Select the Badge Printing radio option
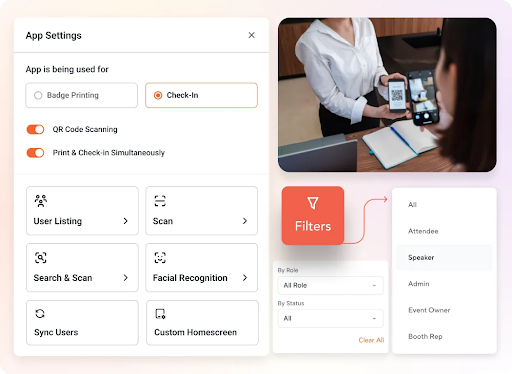Image resolution: width=512 pixels, height=374 pixels. click(81, 95)
